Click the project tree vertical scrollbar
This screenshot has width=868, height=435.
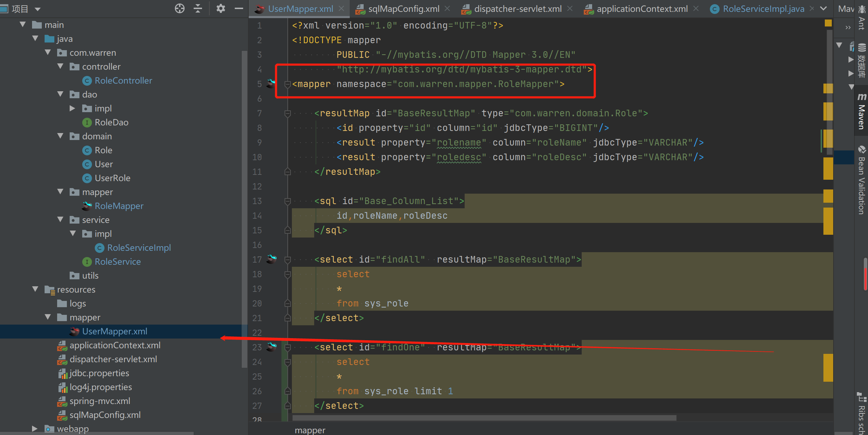[x=244, y=209]
